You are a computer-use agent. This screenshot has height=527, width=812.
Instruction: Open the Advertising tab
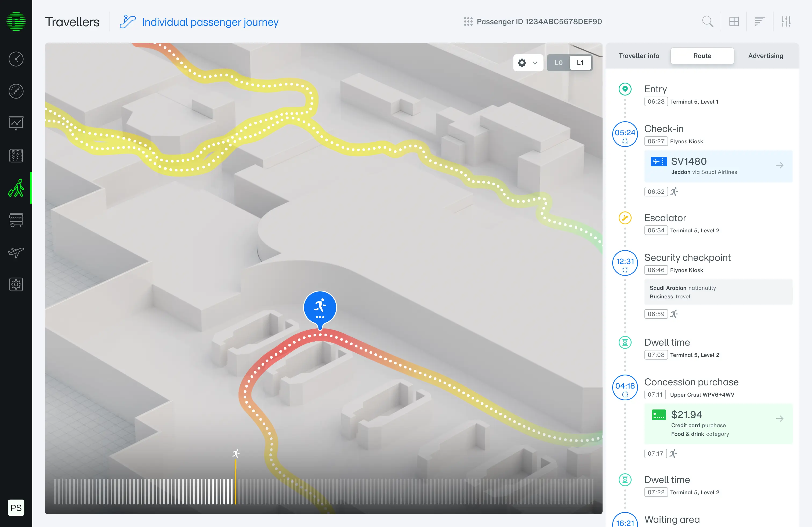click(766, 56)
